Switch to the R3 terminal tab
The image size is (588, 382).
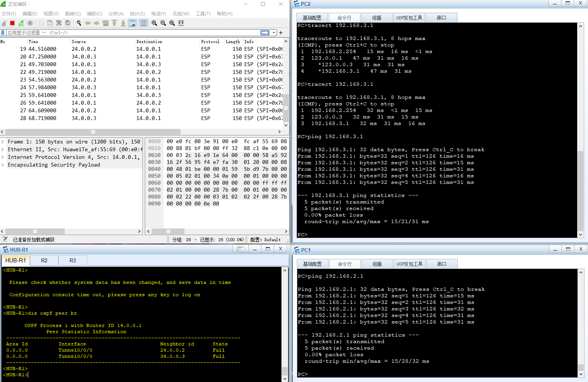coord(72,260)
